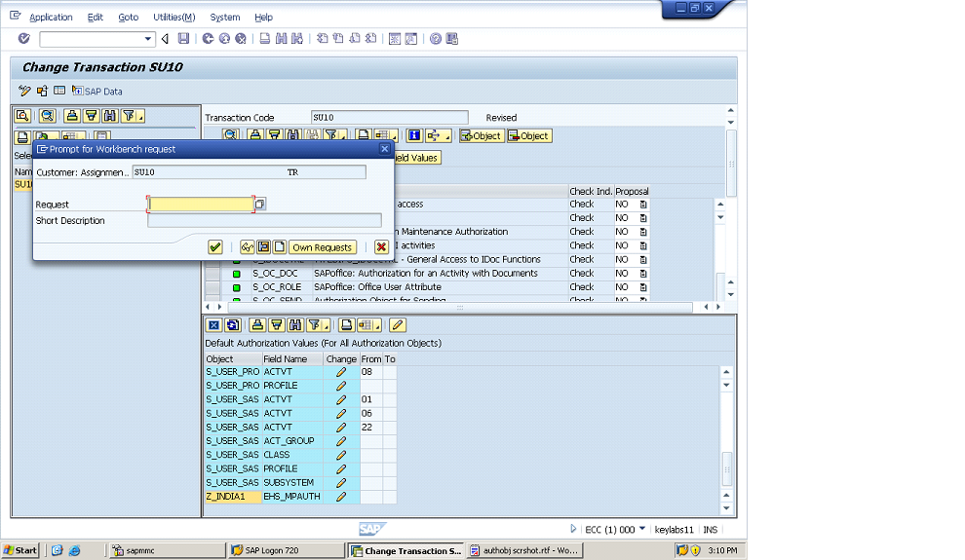Switch to SAP Logon 720 taskbar item
This screenshot has height=560, width=965.
(287, 550)
